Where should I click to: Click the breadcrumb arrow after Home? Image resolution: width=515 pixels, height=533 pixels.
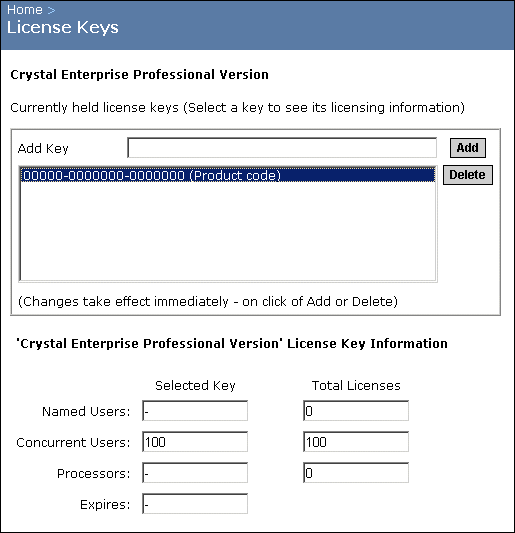click(x=51, y=10)
